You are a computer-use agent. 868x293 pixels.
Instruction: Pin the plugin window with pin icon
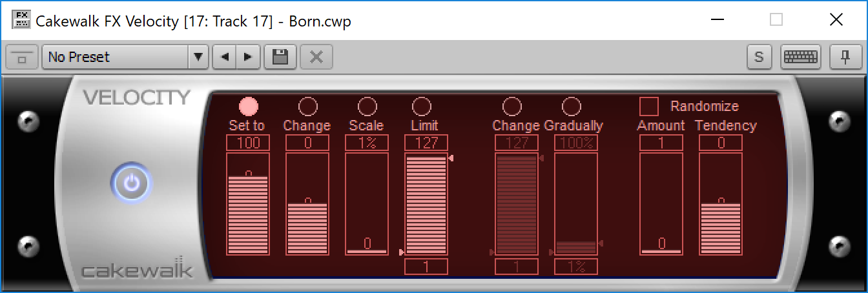(x=845, y=57)
